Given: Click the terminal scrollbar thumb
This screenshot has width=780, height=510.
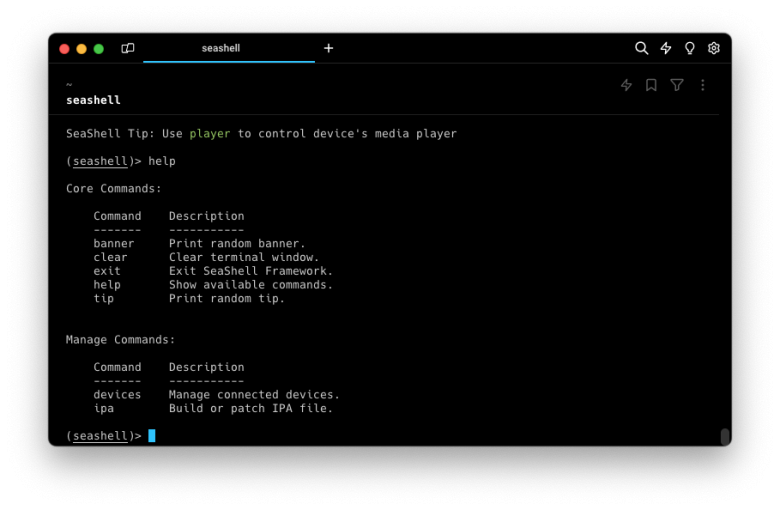Looking at the screenshot, I should 725,437.
